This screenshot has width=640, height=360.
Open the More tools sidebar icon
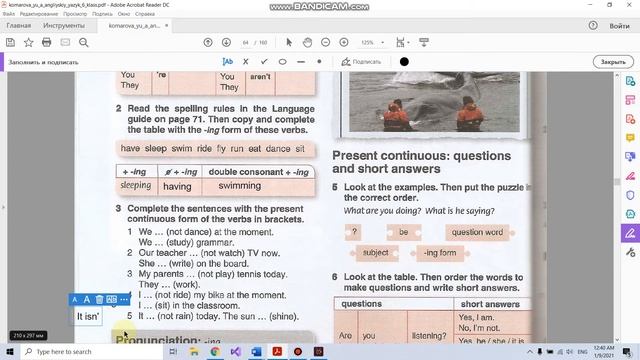click(x=630, y=252)
